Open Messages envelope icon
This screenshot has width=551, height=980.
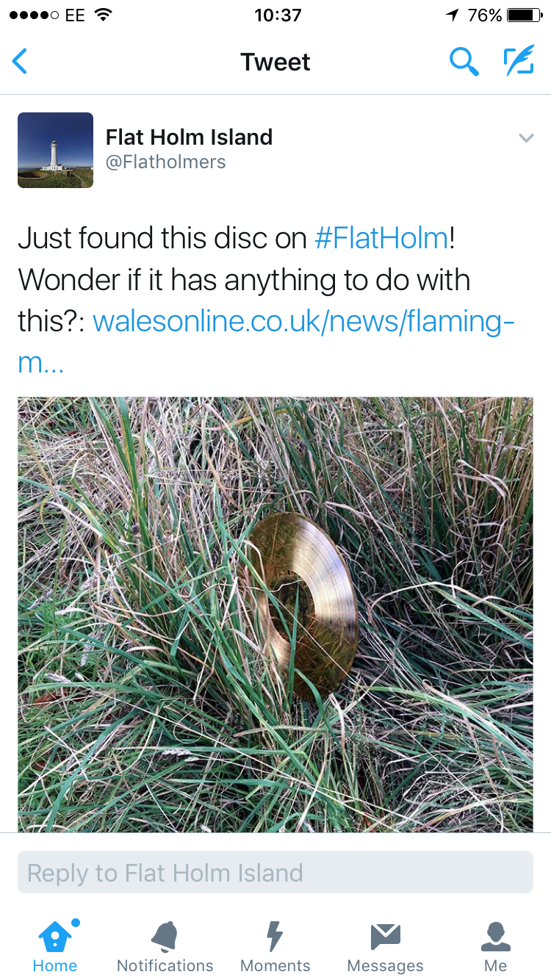point(385,937)
